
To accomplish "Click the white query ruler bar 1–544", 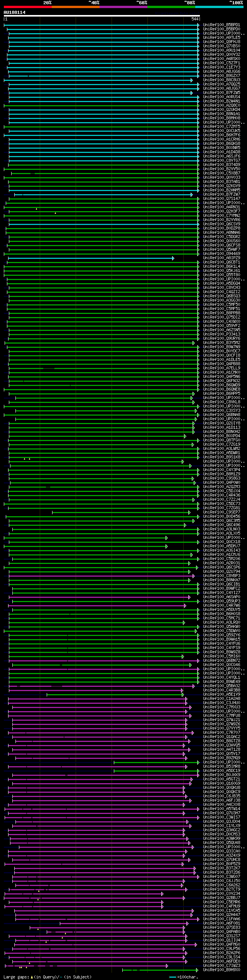I will click(102, 16).
